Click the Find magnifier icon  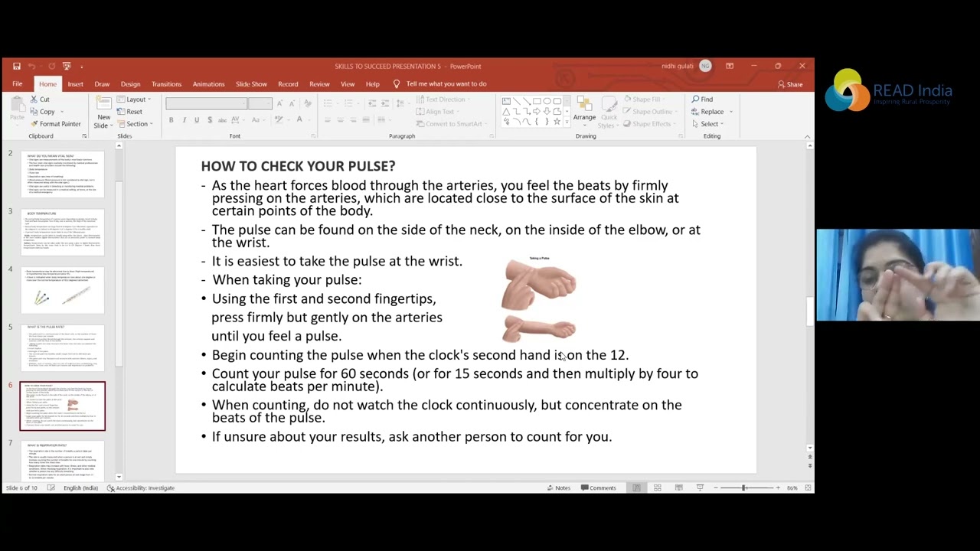click(x=695, y=99)
